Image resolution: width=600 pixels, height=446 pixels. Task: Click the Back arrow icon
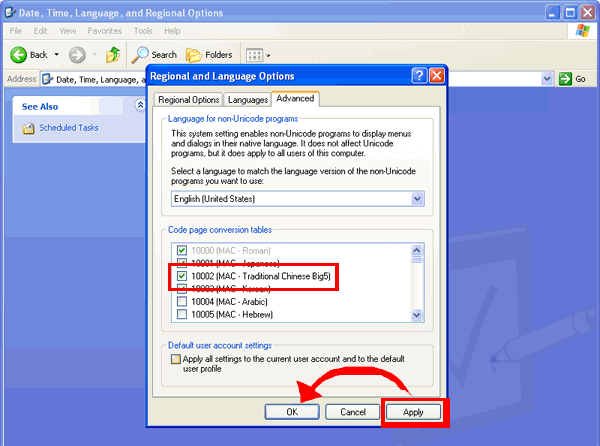pos(18,54)
